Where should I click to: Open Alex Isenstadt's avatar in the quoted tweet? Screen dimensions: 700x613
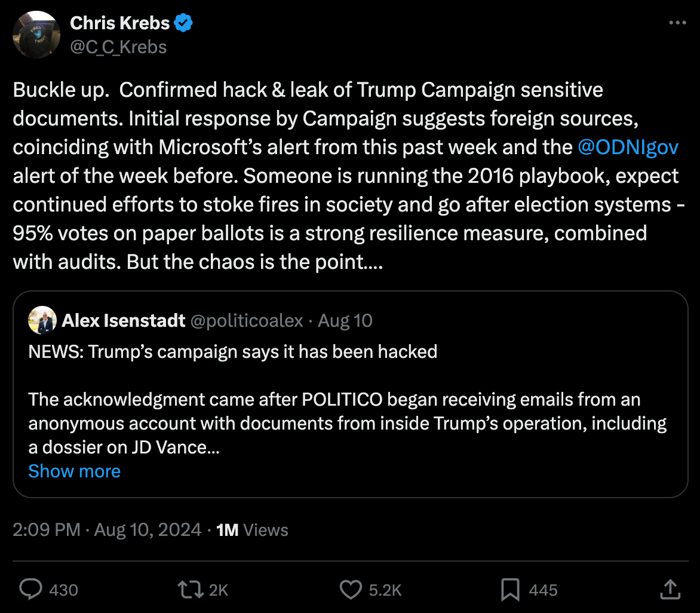[42, 320]
